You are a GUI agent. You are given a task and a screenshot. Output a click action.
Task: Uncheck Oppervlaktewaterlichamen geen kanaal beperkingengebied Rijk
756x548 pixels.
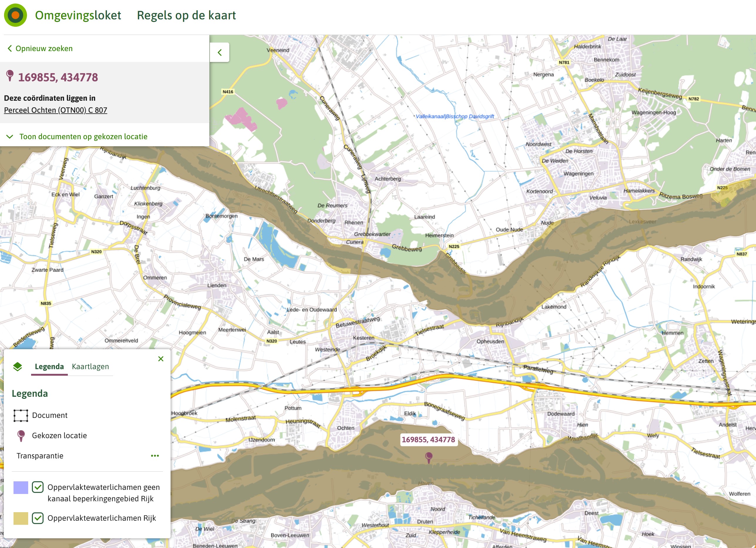click(x=38, y=487)
